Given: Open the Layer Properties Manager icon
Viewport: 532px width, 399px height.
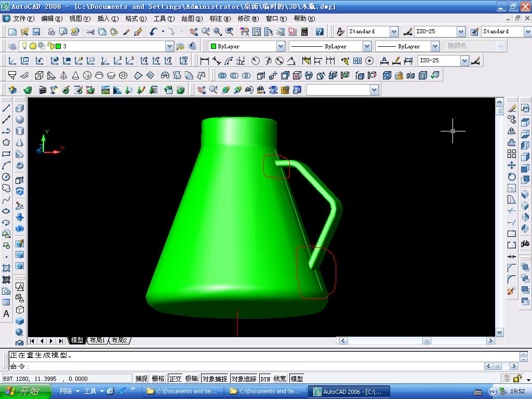Looking at the screenshot, I should click(12, 46).
